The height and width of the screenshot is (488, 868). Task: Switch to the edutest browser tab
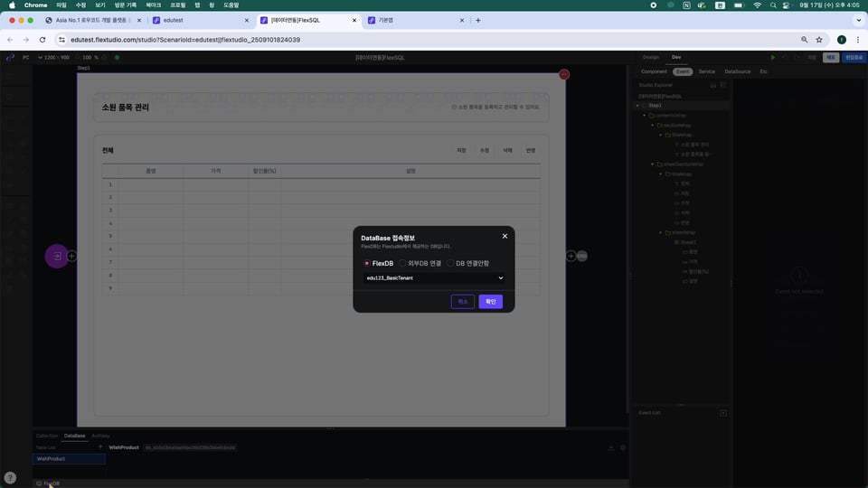pyautogui.click(x=201, y=21)
